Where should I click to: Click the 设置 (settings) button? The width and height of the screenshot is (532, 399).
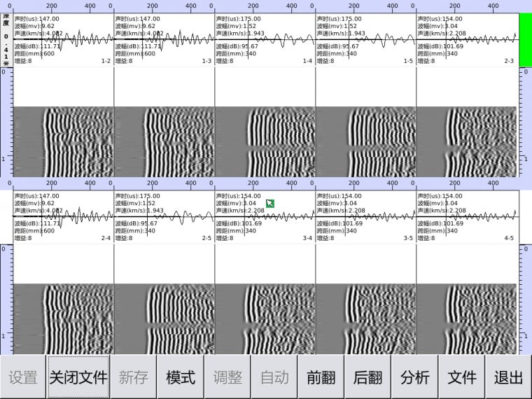click(23, 377)
